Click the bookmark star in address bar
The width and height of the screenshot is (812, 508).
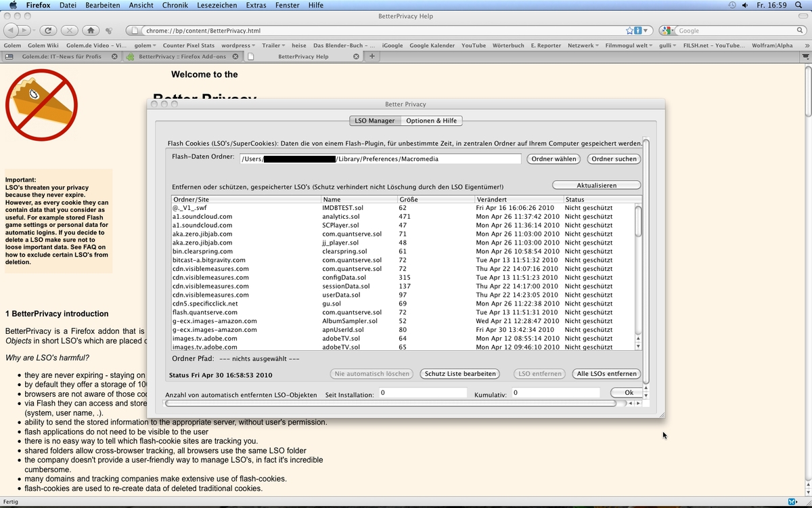(x=630, y=30)
